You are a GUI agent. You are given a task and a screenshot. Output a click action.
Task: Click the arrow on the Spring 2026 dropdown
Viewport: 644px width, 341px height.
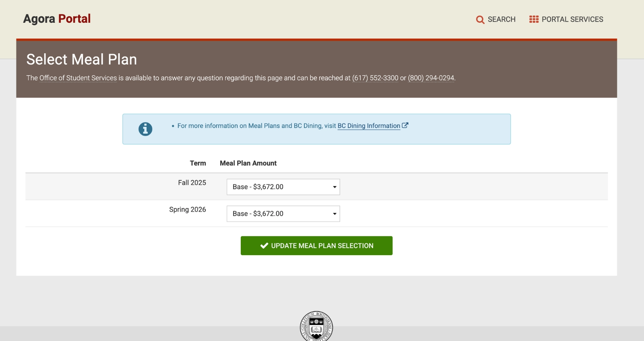(334, 214)
